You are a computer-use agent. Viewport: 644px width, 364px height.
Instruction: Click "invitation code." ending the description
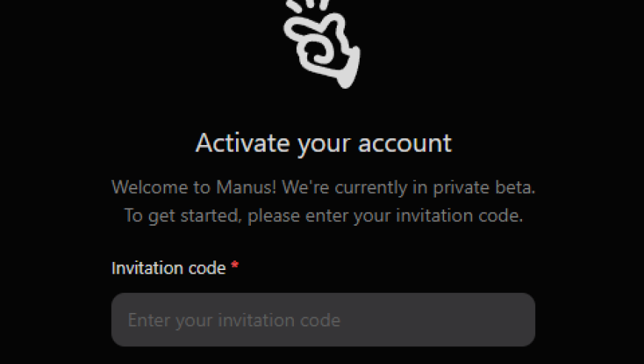click(459, 216)
